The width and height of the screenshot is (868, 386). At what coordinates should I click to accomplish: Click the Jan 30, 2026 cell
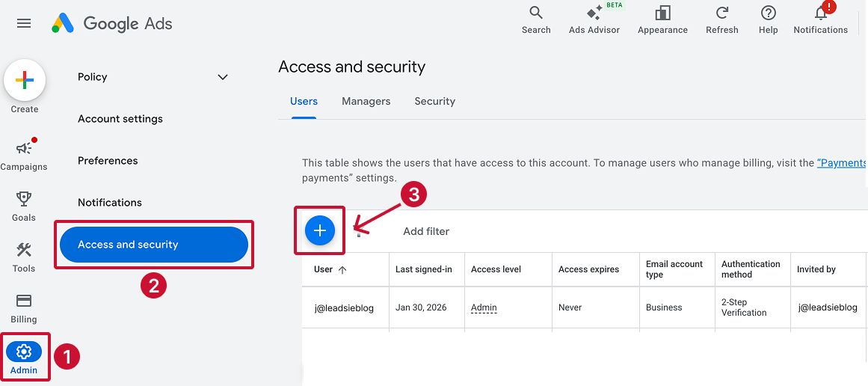pos(421,307)
